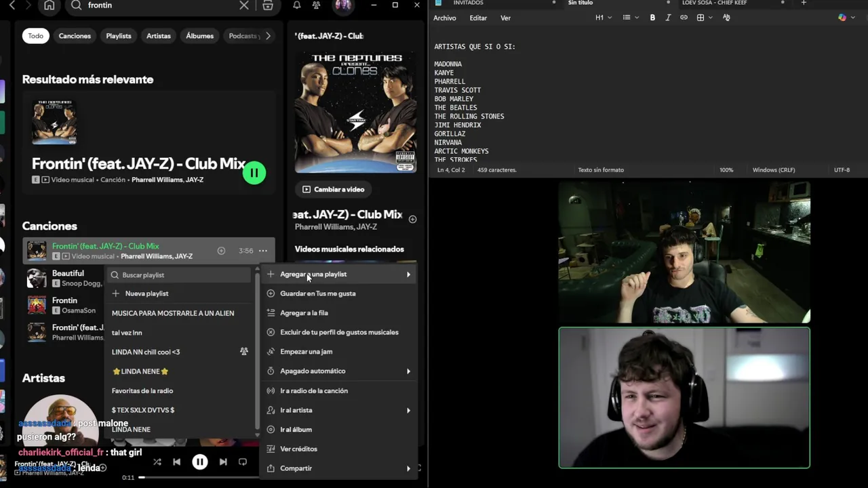Open the H1 heading dropdown in Notepad
The width and height of the screenshot is (868, 488).
(x=604, y=18)
